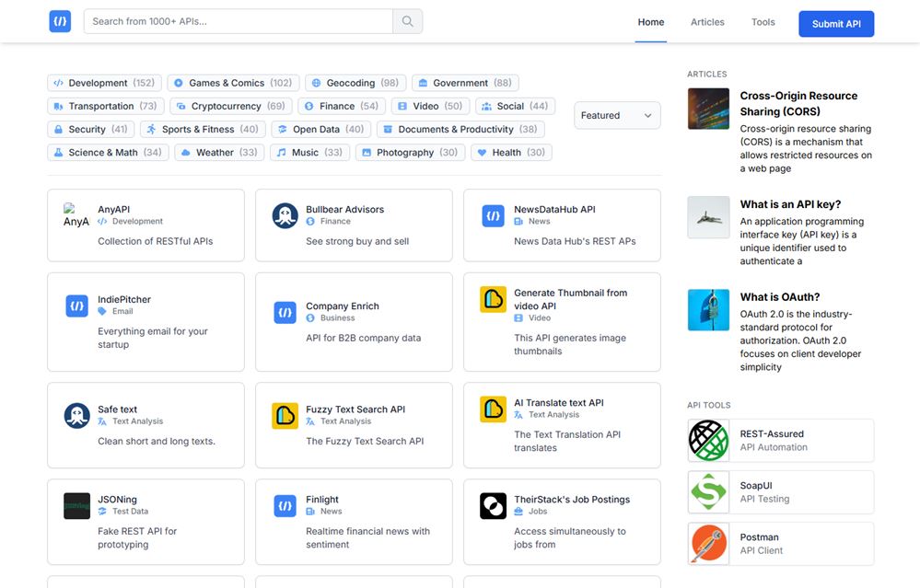Screen dimensions: 920x588
Task: Choose the Geocoding category tag
Action: coord(355,83)
